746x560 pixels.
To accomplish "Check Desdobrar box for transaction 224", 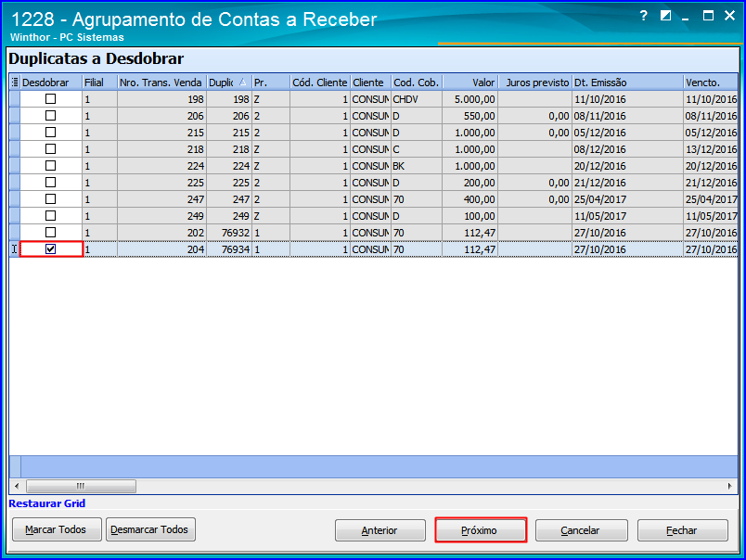I will 50,165.
